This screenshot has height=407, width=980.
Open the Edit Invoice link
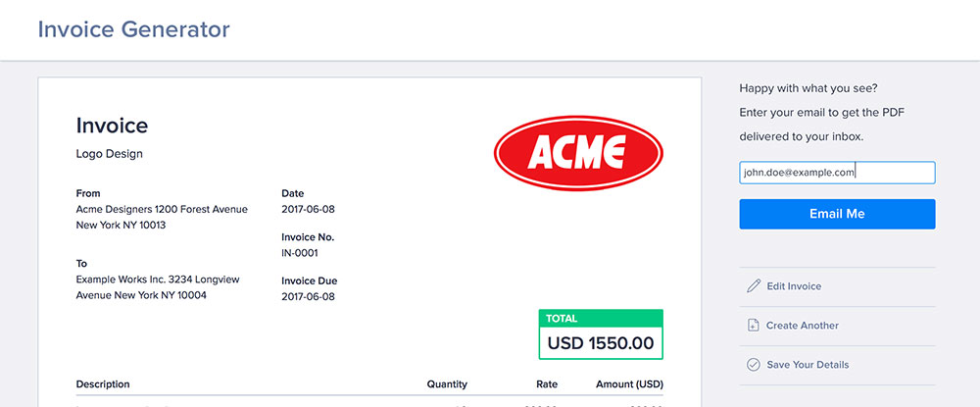pyautogui.click(x=794, y=286)
